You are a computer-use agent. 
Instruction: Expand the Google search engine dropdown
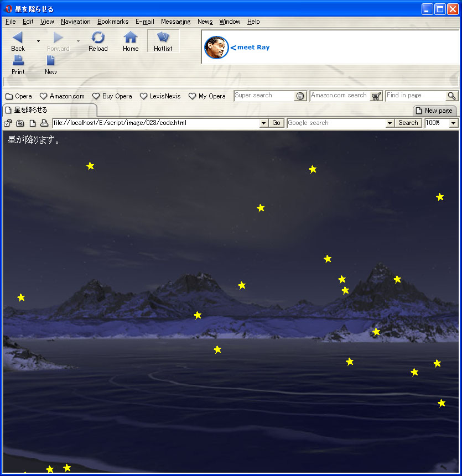click(x=390, y=123)
